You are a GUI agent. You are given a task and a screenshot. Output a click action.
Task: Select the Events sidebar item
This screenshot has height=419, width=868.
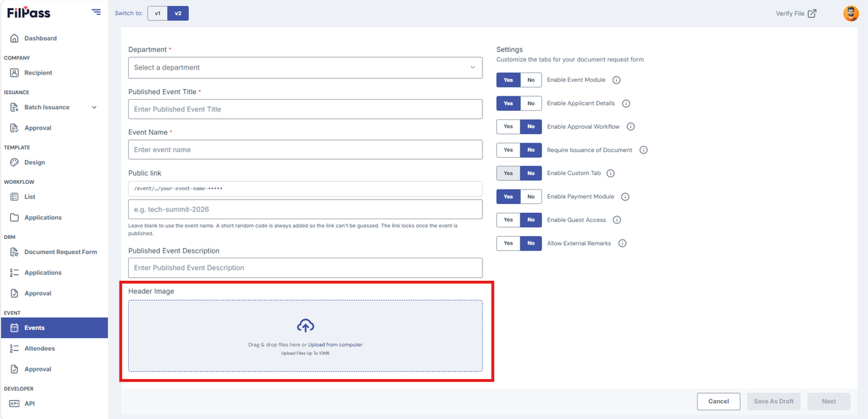pos(54,328)
